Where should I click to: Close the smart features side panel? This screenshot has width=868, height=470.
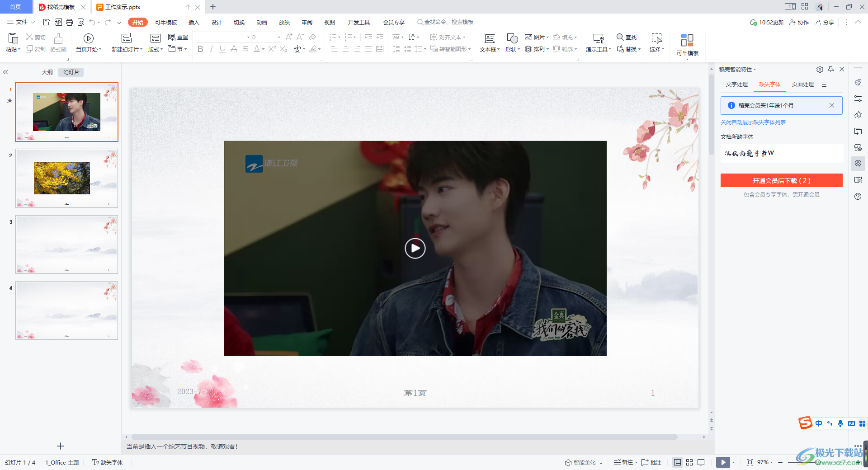[x=842, y=69]
